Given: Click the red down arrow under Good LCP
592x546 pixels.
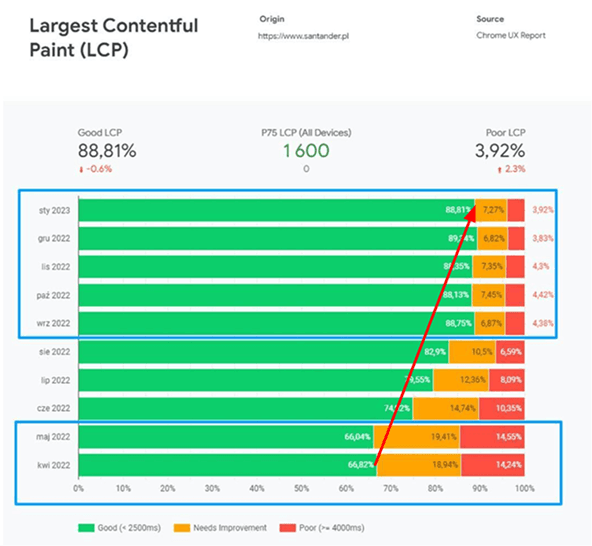Looking at the screenshot, I should 81,170.
